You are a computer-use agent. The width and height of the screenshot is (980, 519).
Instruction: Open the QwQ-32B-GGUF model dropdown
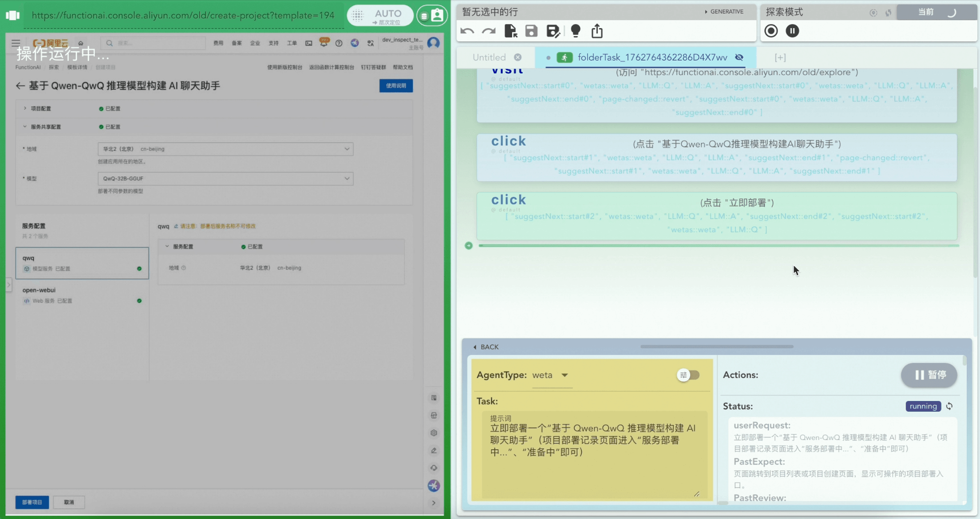[225, 179]
